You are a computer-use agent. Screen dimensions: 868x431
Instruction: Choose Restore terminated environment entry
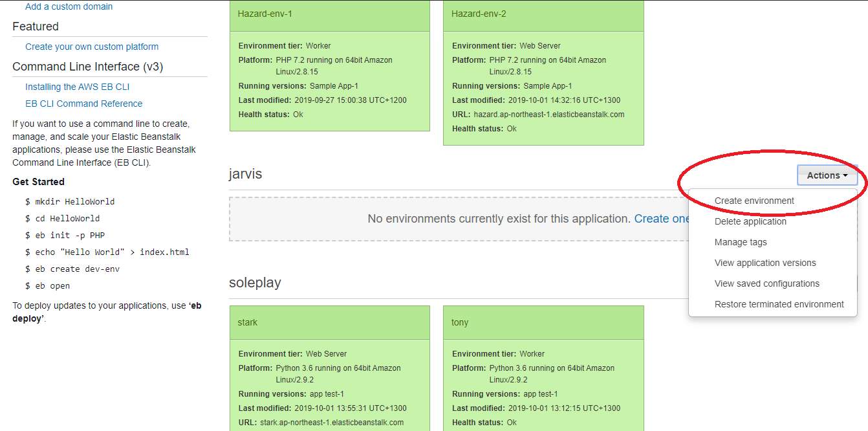[x=779, y=304]
